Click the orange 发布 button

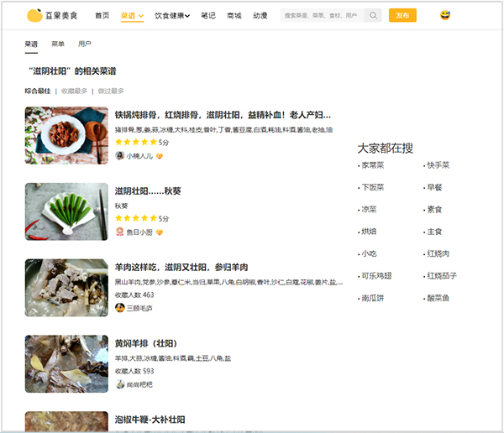tap(402, 15)
